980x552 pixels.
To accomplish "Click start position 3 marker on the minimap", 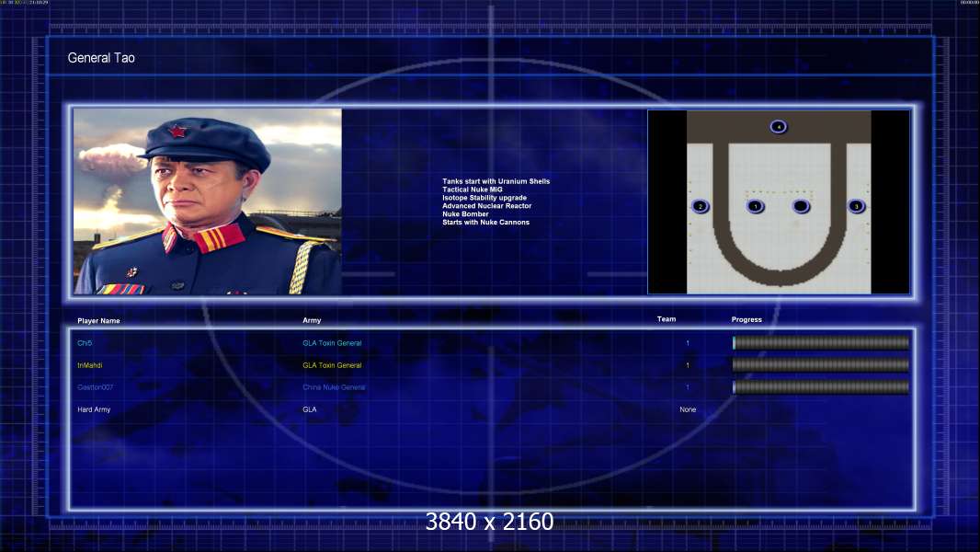I will [856, 206].
